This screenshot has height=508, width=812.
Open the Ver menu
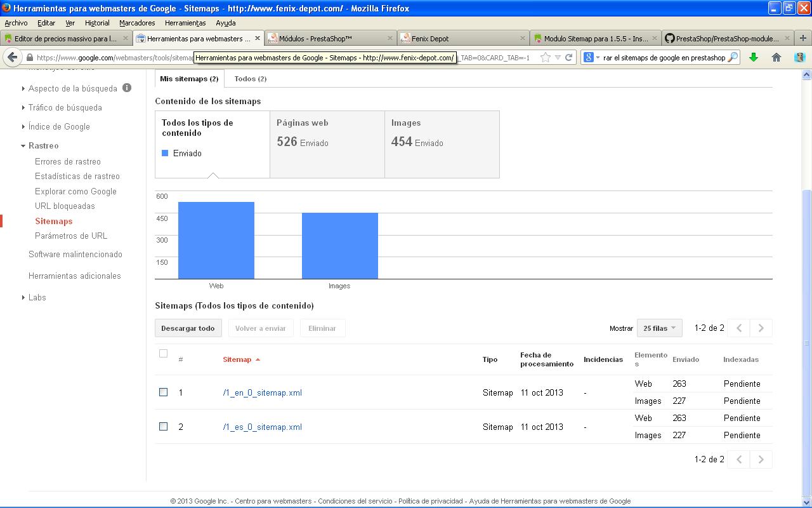pyautogui.click(x=70, y=23)
